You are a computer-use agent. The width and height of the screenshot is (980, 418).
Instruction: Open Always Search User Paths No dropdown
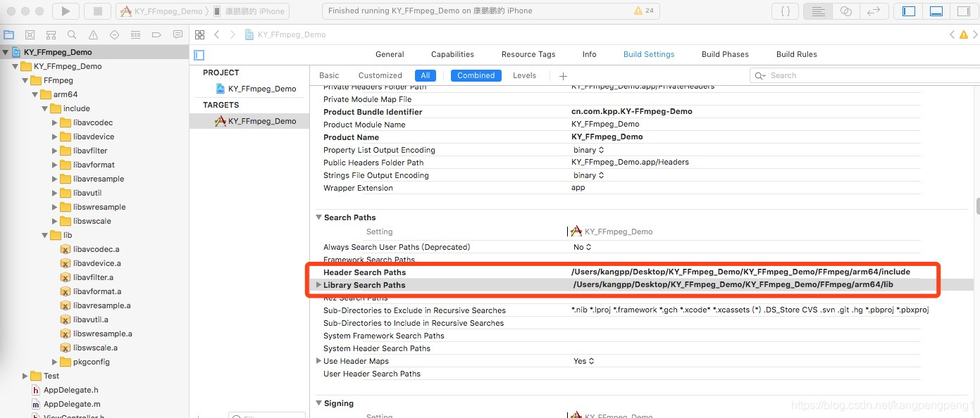[x=583, y=247]
